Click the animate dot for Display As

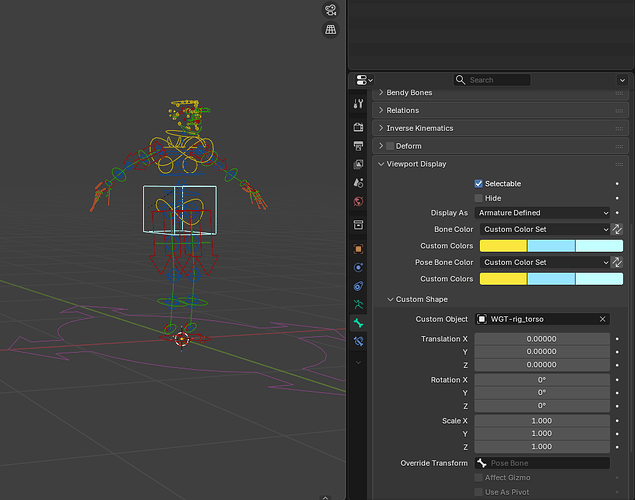pyautogui.click(x=617, y=213)
